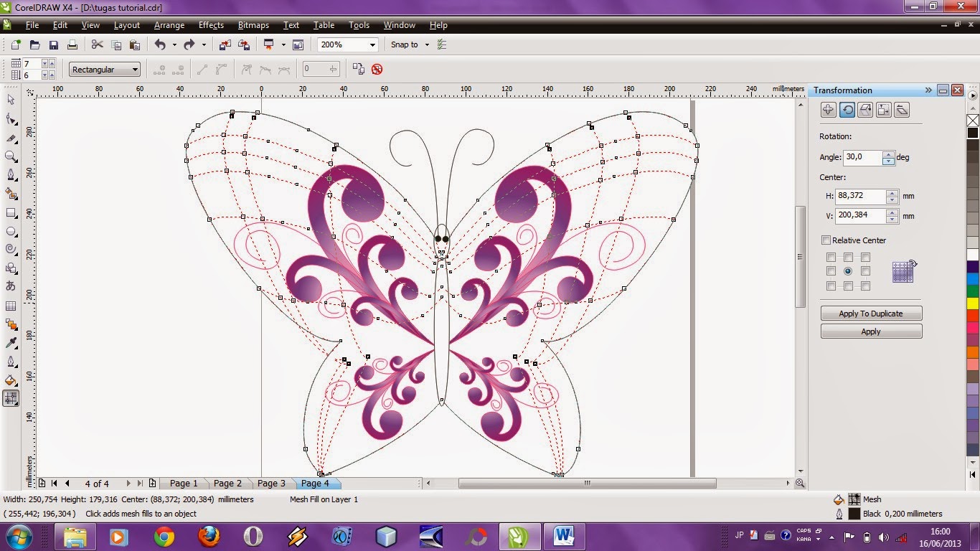Open the Bitmaps menu
Viewport: 980px width, 551px height.
pos(253,25)
